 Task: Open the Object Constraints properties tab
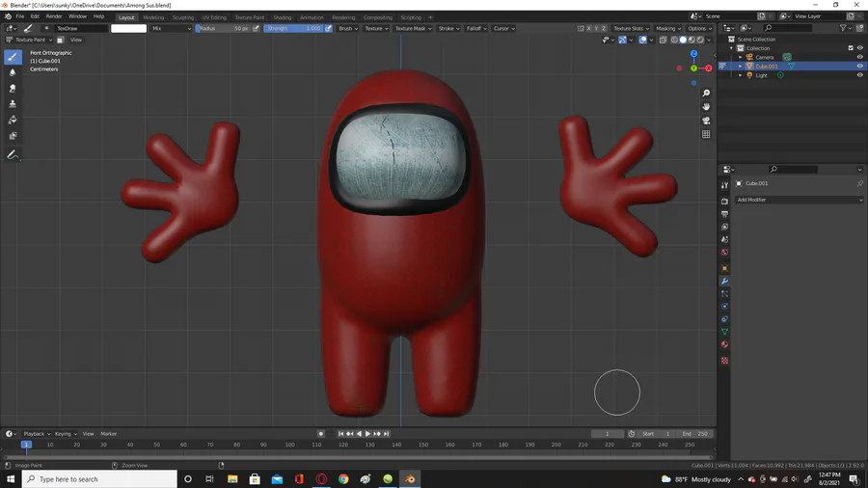point(724,319)
